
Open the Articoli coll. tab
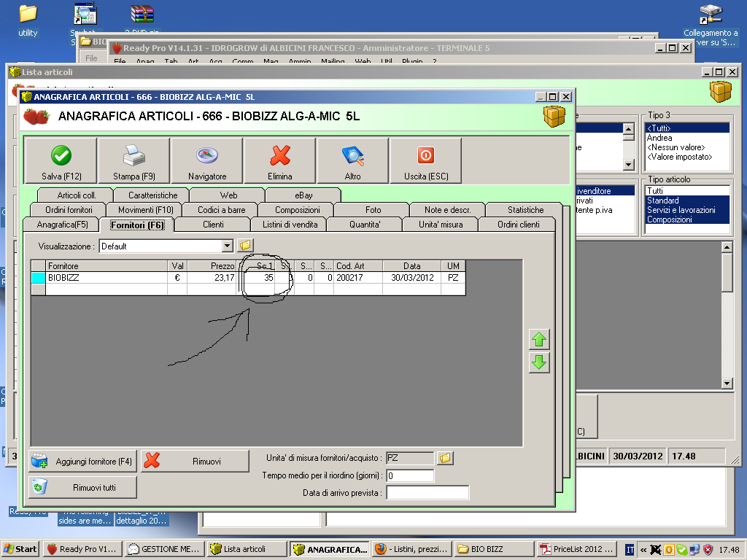(76, 195)
